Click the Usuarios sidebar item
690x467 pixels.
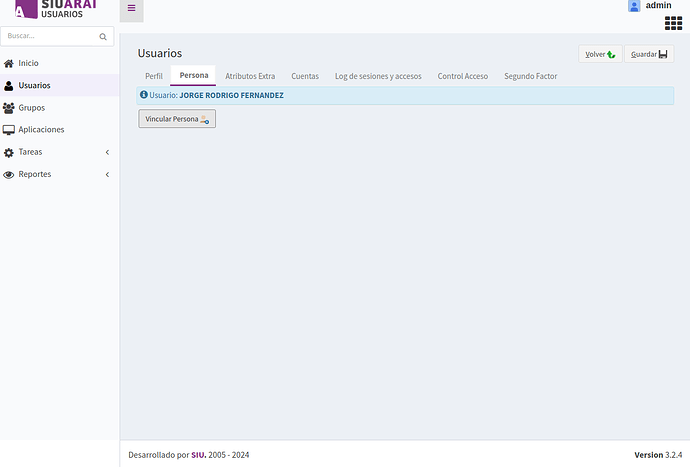point(34,85)
